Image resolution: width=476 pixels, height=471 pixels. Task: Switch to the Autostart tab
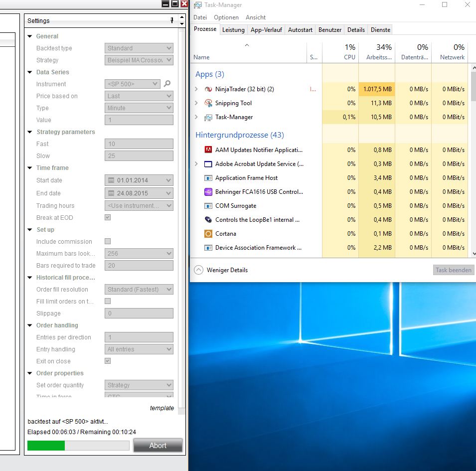(x=300, y=30)
